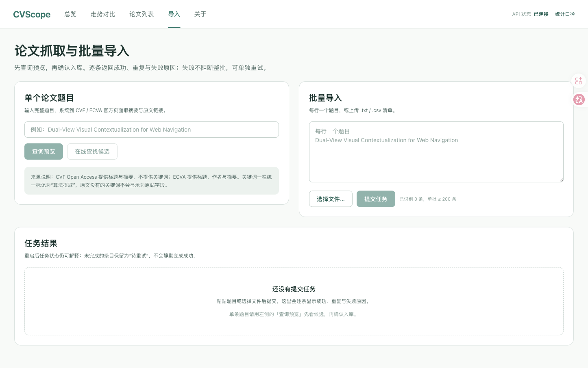The image size is (588, 368).
Task: Click the 查询预览 button
Action: pyautogui.click(x=44, y=152)
